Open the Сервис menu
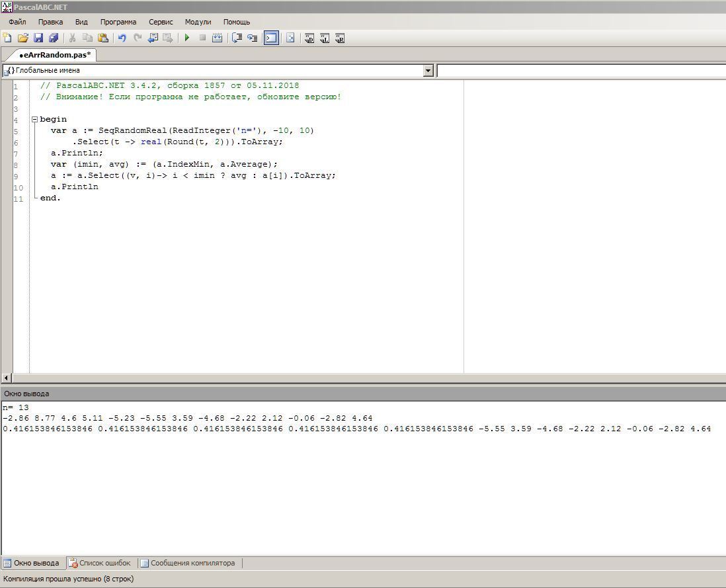This screenshot has width=726, height=588. pyautogui.click(x=161, y=22)
